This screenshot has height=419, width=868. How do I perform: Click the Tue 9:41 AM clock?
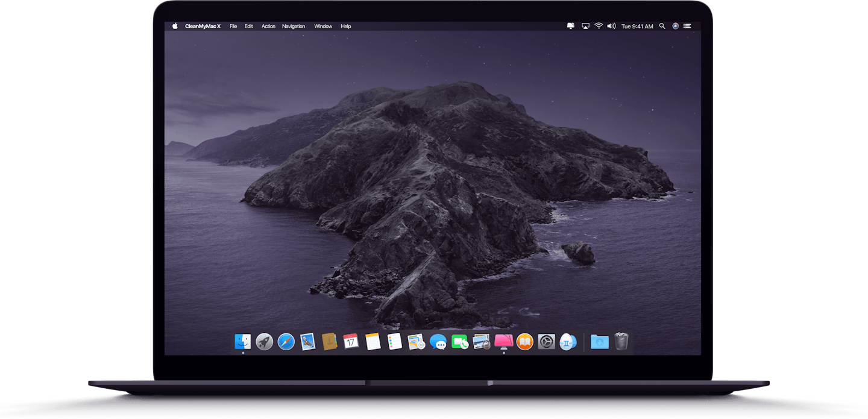coord(637,27)
